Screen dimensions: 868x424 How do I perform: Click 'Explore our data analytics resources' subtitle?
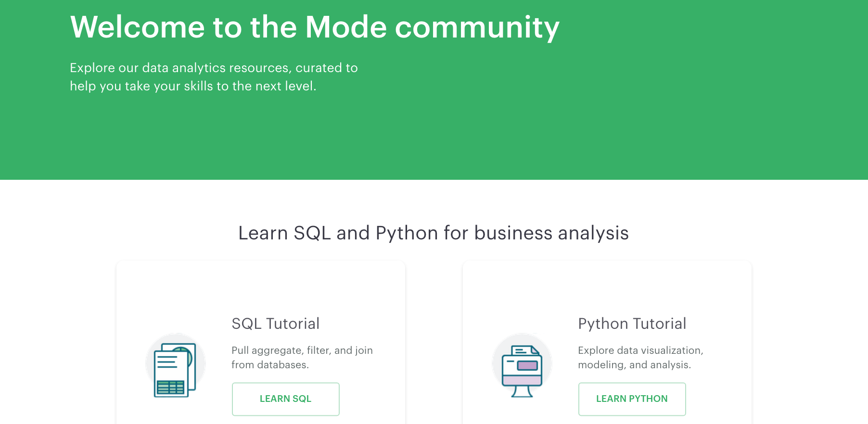[214, 77]
